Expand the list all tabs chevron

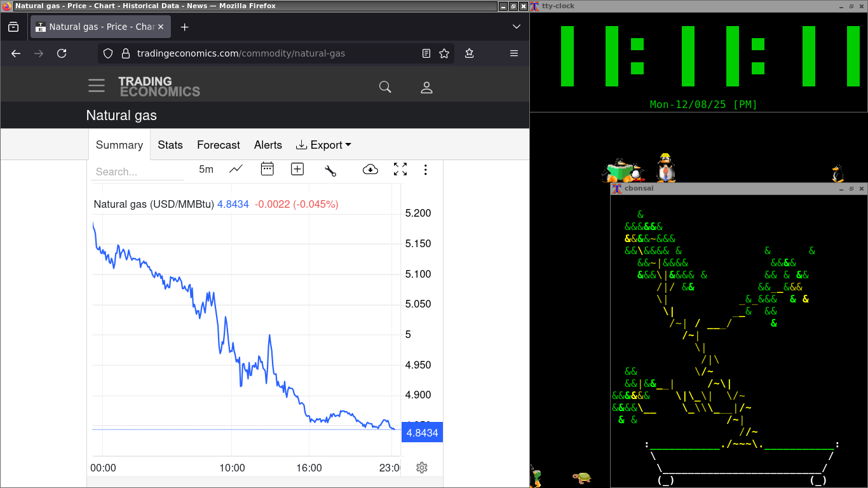tap(517, 27)
